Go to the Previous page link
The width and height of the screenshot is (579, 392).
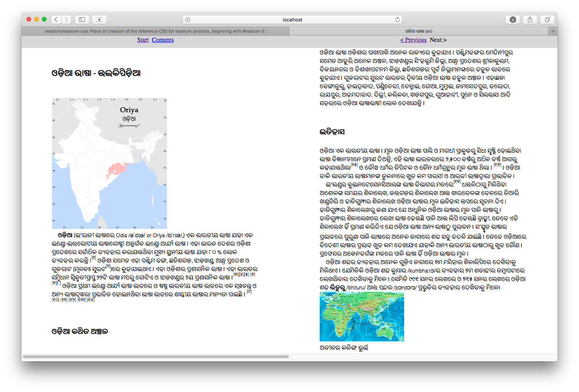(x=413, y=40)
